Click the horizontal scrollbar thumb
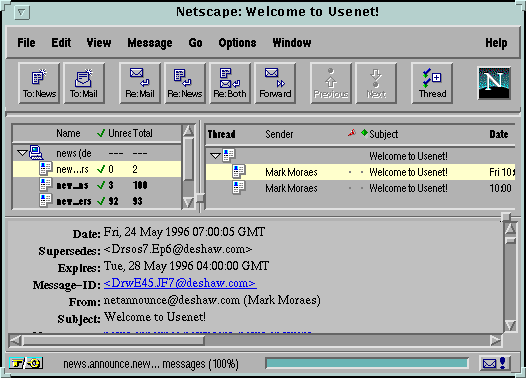526x378 pixels. click(x=113, y=341)
